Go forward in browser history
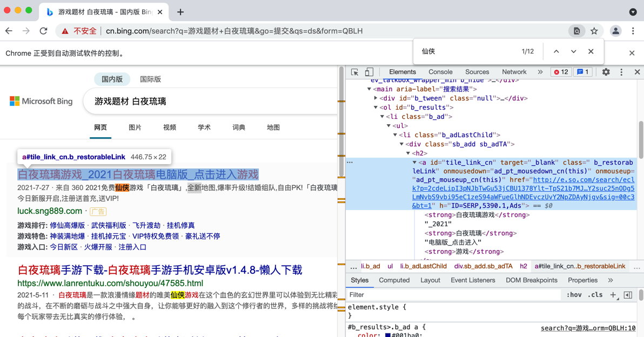Screen dimensions: 644x337 [x=26, y=31]
